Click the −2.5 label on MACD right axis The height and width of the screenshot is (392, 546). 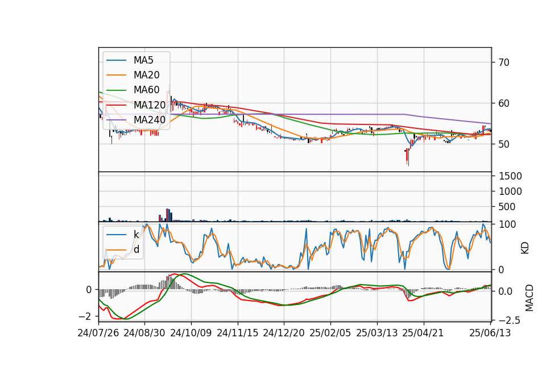509,320
